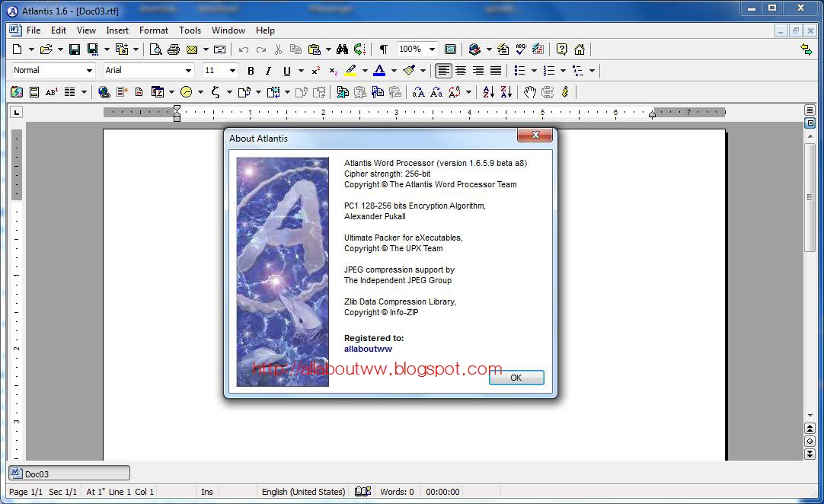Click the New document icon

pyautogui.click(x=18, y=49)
